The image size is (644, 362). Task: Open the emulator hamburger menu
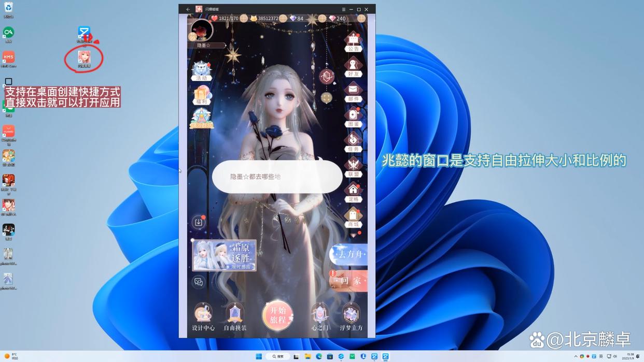343,9
